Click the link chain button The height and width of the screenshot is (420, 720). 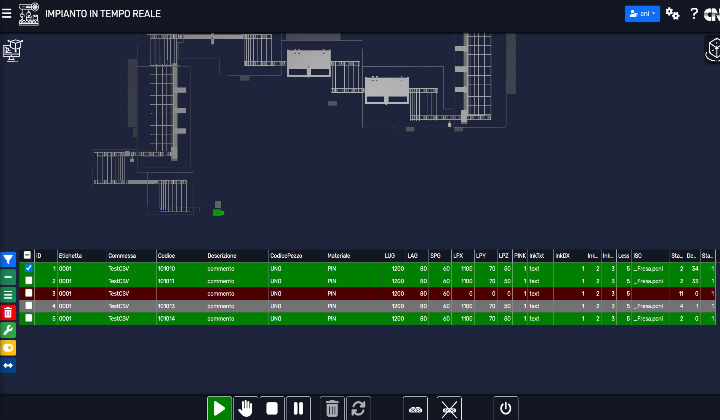tap(416, 408)
